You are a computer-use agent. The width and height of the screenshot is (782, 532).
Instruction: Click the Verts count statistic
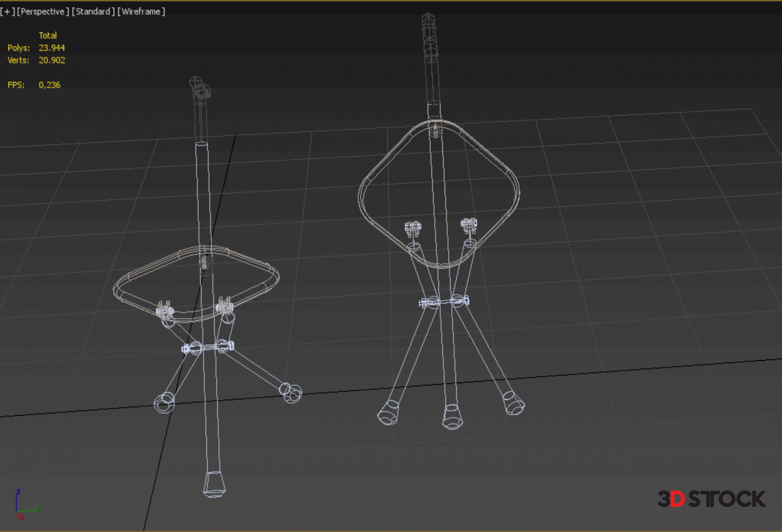click(52, 60)
